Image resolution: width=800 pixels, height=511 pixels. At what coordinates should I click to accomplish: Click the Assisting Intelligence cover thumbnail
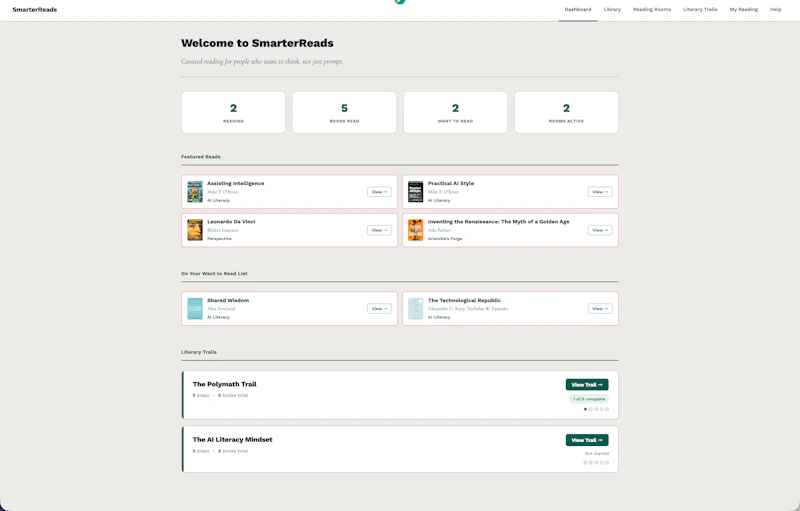(x=195, y=192)
